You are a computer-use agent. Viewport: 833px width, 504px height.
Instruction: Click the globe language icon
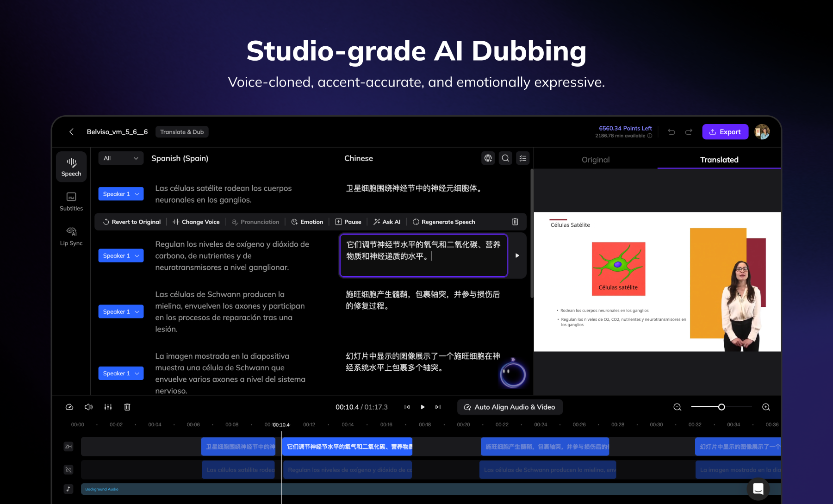(x=488, y=158)
